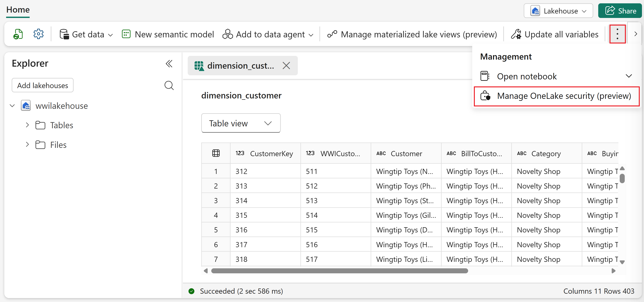This screenshot has width=644, height=302.
Task: Click the Add lakehouses button
Action: point(42,85)
